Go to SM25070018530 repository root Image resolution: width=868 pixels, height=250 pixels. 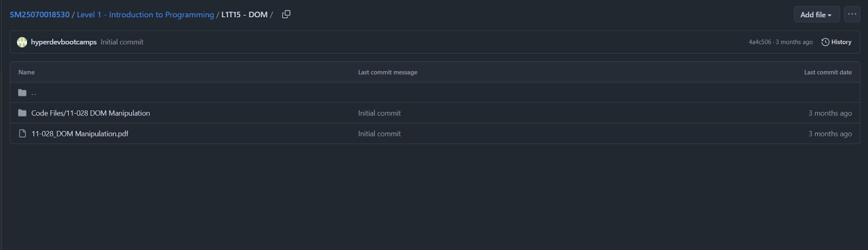pyautogui.click(x=40, y=15)
